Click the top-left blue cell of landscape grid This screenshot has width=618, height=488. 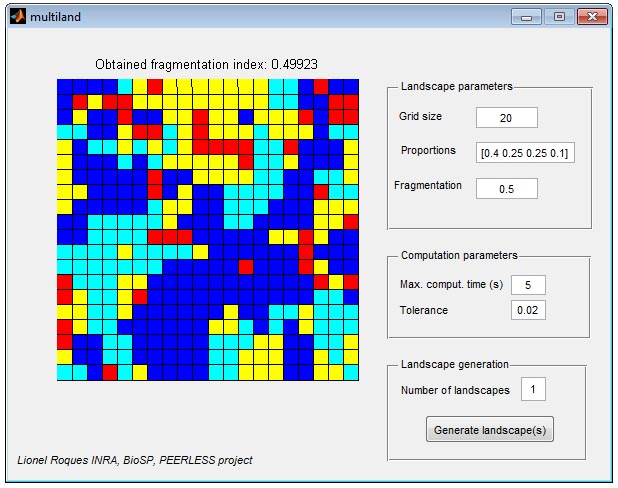coord(65,87)
